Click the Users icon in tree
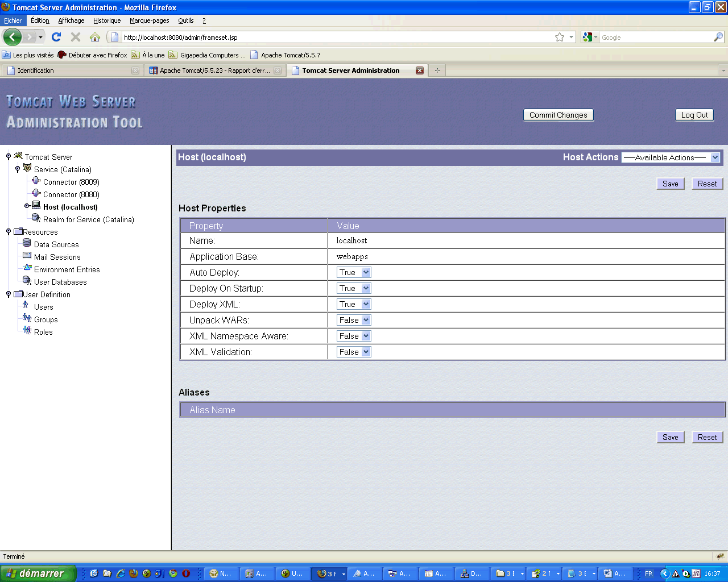This screenshot has width=728, height=582. (x=26, y=306)
